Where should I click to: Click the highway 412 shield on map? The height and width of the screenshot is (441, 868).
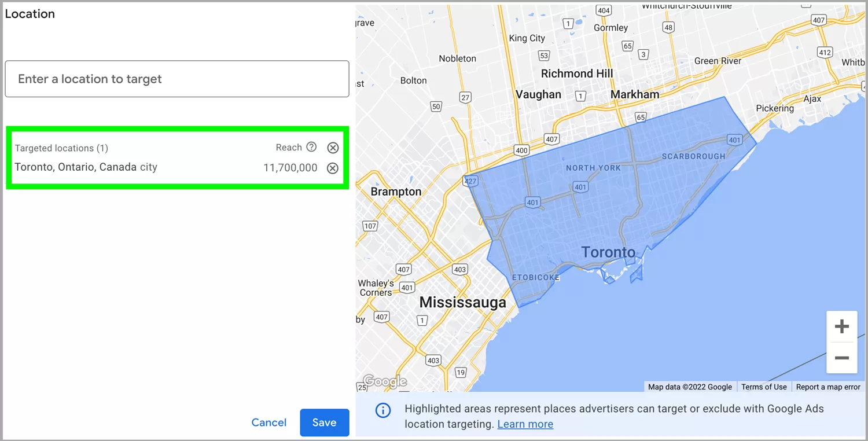825,52
